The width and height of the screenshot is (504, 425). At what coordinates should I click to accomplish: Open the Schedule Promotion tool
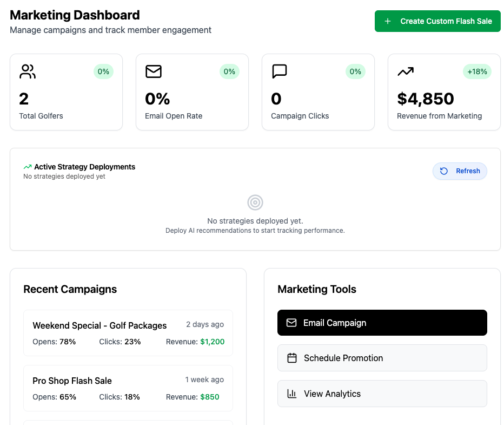382,358
